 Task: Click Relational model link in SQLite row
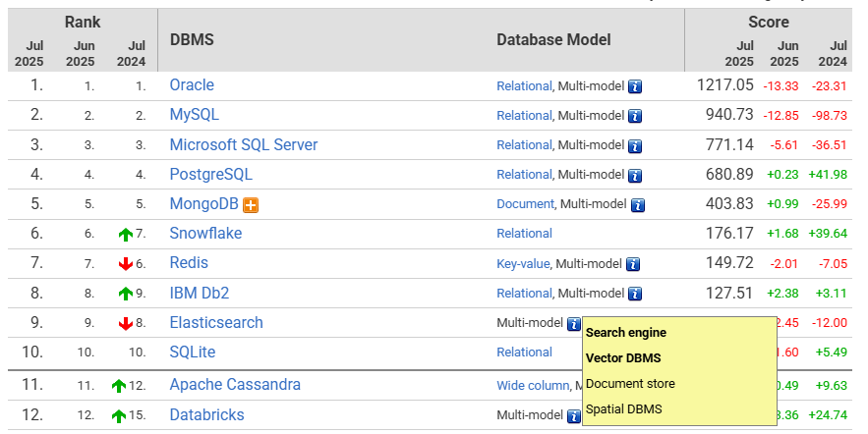click(524, 353)
